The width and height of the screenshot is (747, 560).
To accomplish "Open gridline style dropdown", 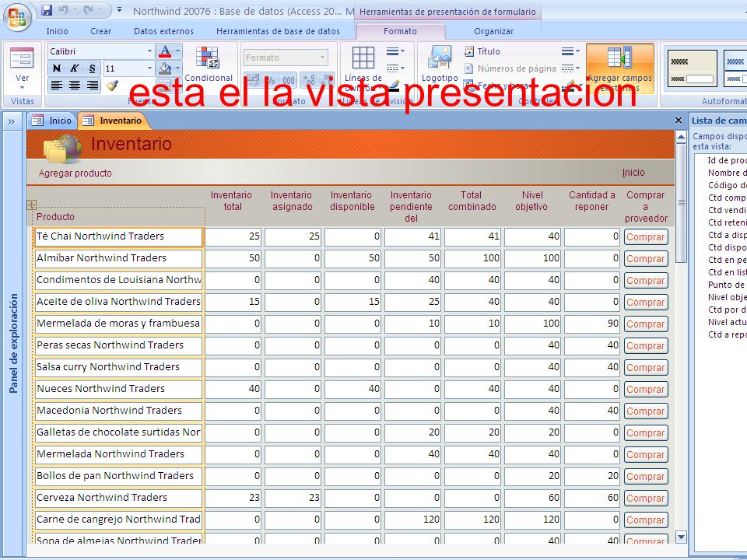I will pos(395,68).
